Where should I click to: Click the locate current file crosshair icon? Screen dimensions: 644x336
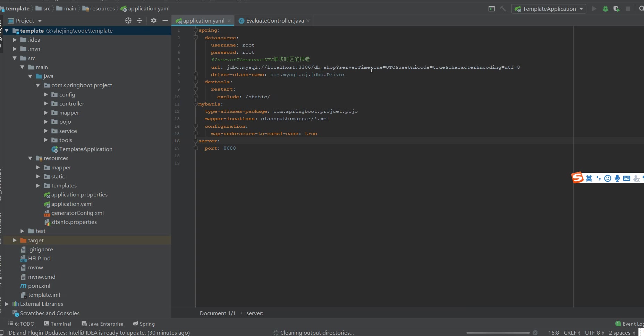(128, 21)
